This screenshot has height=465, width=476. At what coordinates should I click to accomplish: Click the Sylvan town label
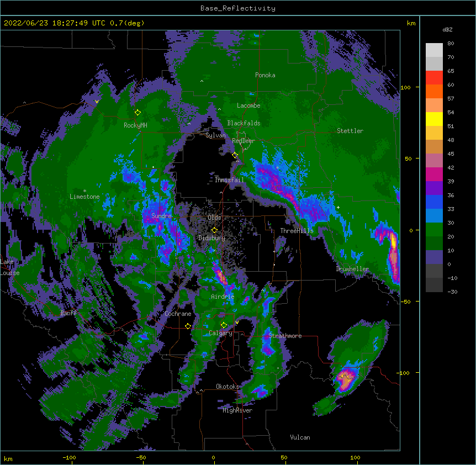[x=215, y=135]
